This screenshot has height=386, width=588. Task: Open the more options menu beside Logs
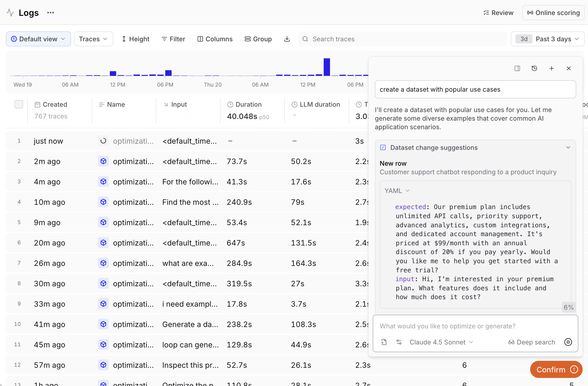pyautogui.click(x=50, y=12)
